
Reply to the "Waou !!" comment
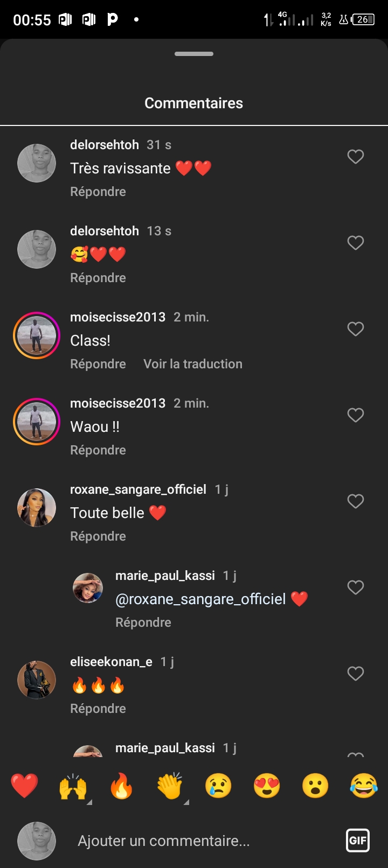[x=98, y=450]
